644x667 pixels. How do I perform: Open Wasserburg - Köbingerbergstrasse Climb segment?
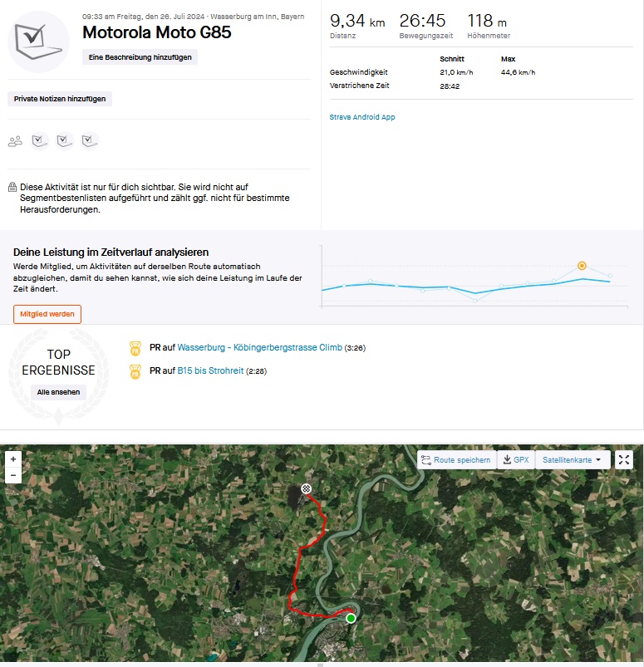(x=259, y=347)
